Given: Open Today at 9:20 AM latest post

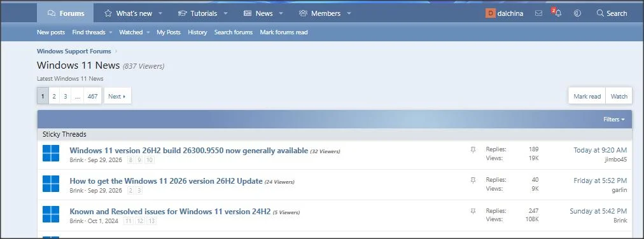Looking at the screenshot, I should coord(600,150).
